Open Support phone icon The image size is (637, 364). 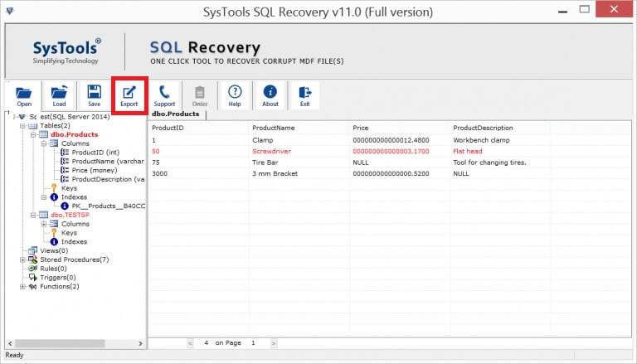(164, 96)
